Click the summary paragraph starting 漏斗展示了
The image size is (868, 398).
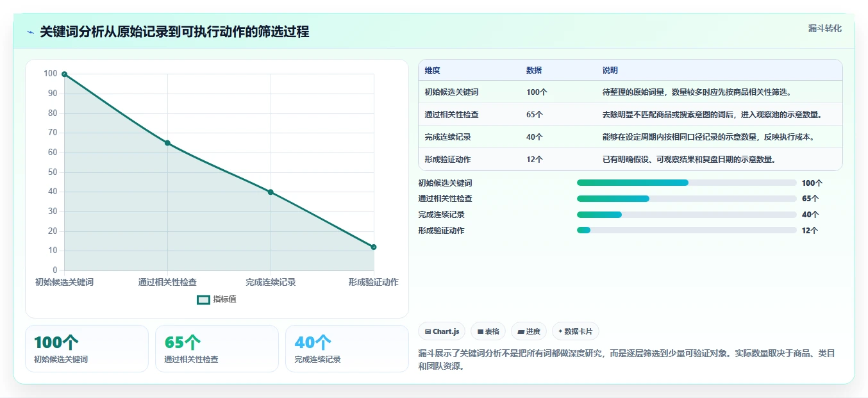click(x=626, y=360)
